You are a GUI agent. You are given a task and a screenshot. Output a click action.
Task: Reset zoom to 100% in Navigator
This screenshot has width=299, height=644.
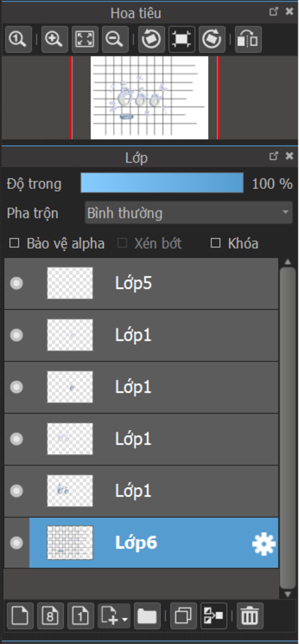point(18,39)
